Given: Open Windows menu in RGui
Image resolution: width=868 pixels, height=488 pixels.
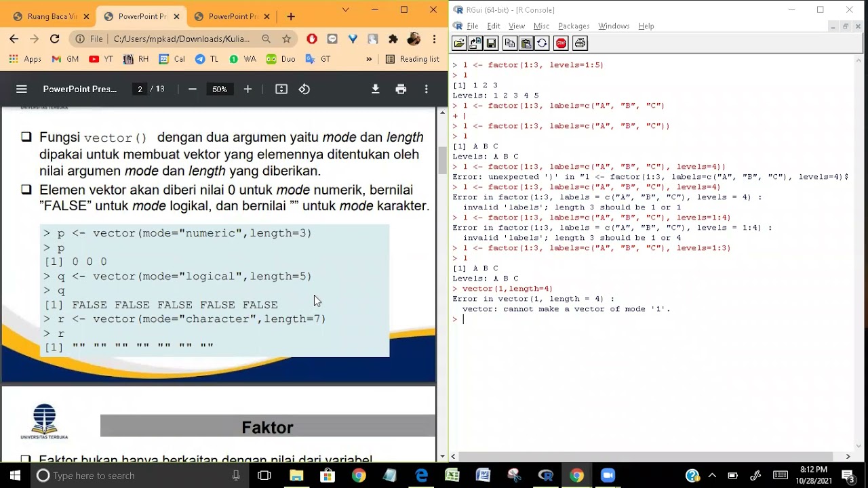Looking at the screenshot, I should click(614, 26).
